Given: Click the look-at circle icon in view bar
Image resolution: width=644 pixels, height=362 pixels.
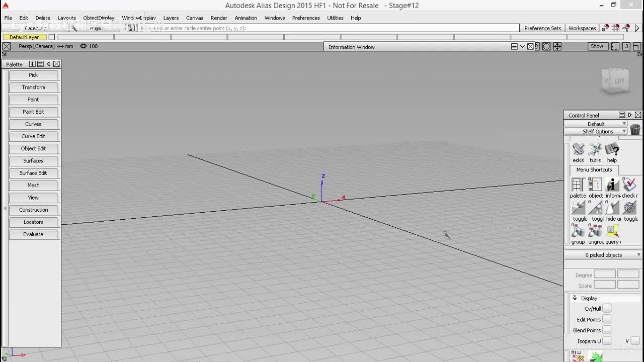Looking at the screenshot, I should tap(546, 46).
